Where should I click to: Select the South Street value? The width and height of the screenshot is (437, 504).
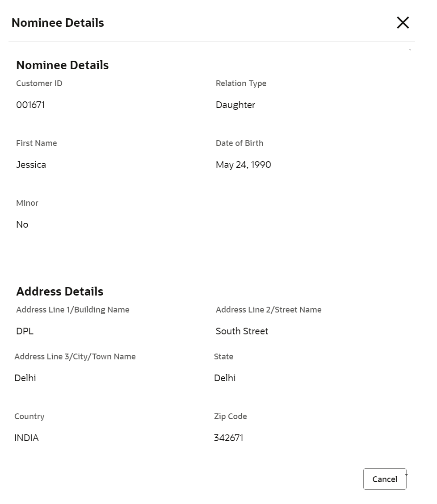coord(242,331)
